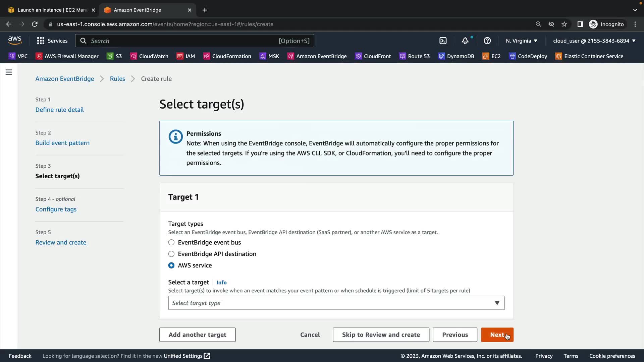
Task: Click the AWS help question mark icon
Action: (487, 41)
